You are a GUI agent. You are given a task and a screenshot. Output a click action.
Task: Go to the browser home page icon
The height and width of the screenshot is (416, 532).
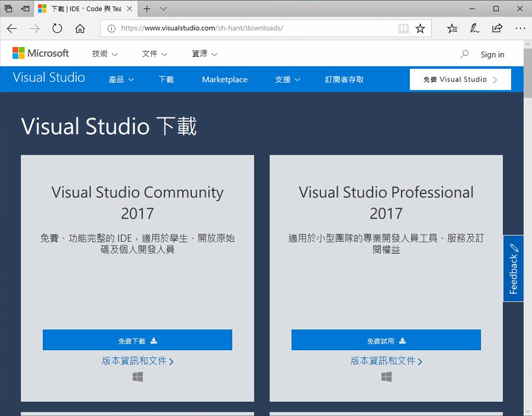coord(80,28)
